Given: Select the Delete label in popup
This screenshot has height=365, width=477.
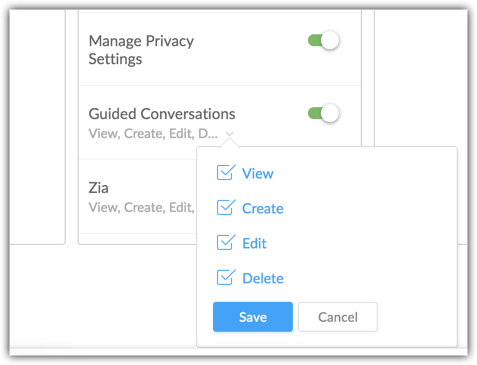Looking at the screenshot, I should [x=263, y=278].
